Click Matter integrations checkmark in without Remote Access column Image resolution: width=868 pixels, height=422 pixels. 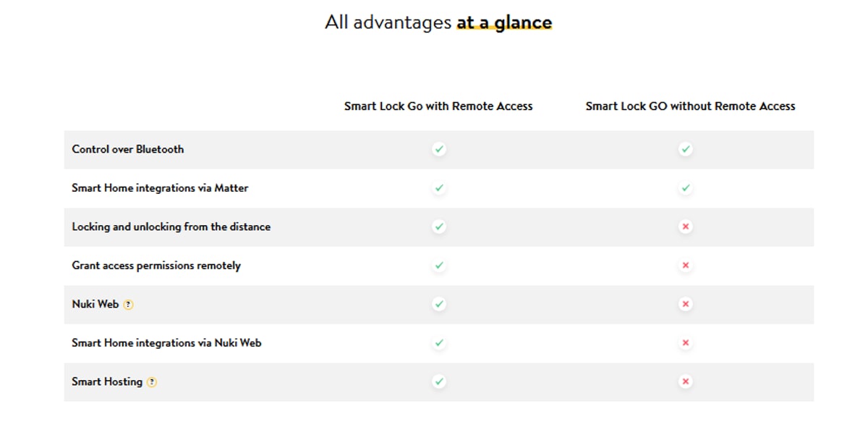pyautogui.click(x=686, y=188)
